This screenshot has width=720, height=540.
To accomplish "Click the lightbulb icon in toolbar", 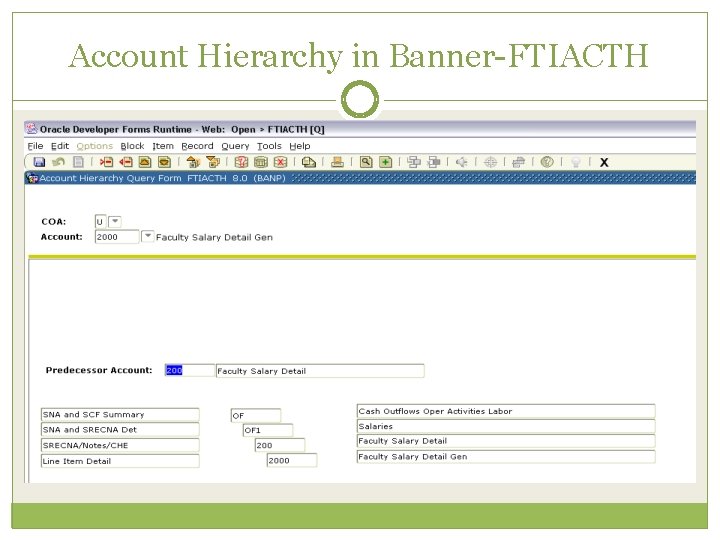I will click(x=575, y=162).
